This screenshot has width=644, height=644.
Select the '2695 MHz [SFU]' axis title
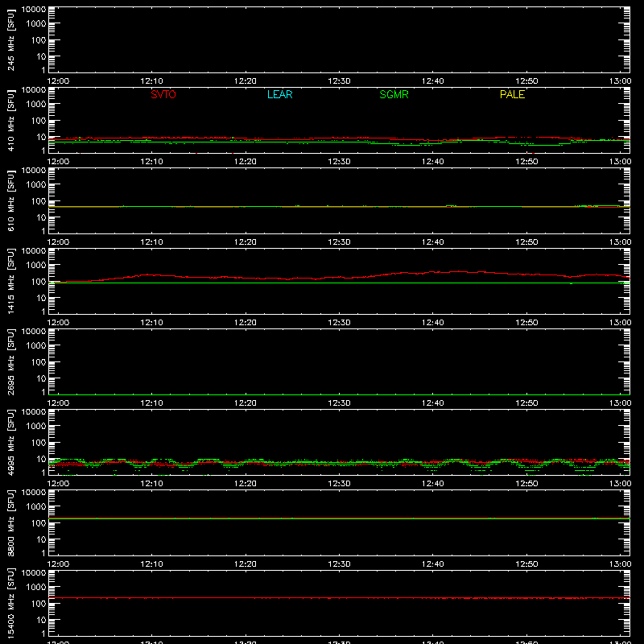coord(11,361)
